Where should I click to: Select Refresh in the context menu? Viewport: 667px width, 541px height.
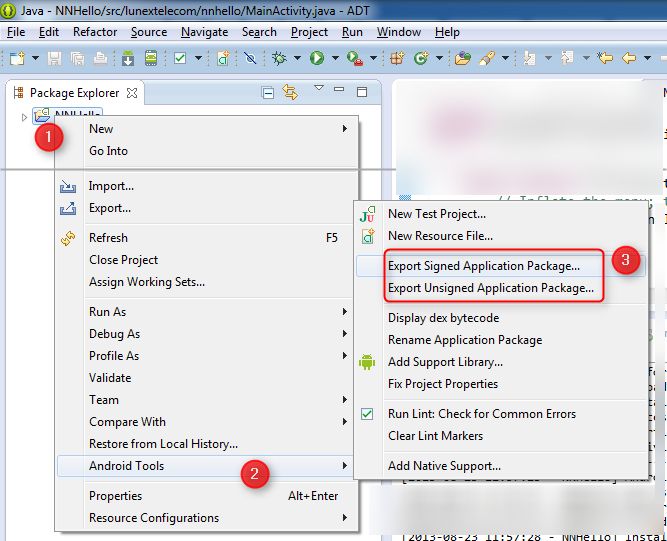(x=206, y=238)
